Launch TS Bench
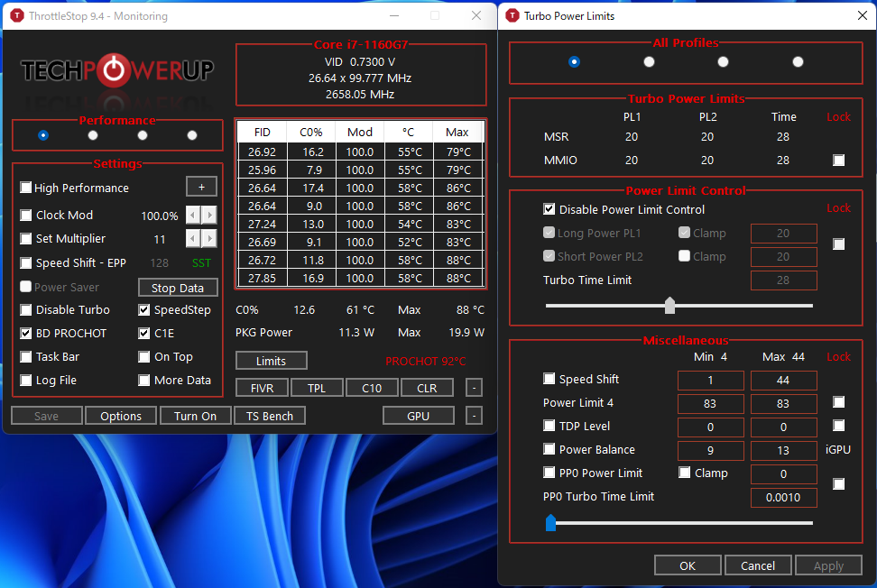The width and height of the screenshot is (877, 588). pos(270,415)
